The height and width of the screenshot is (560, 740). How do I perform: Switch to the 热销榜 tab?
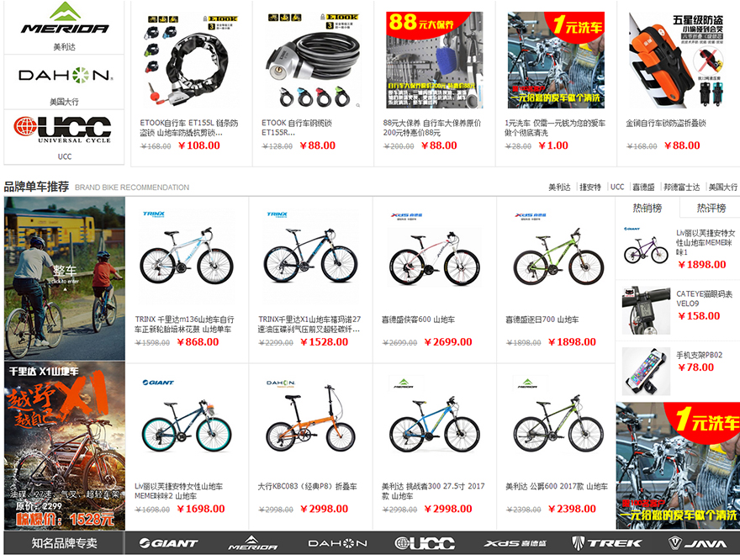click(x=647, y=208)
